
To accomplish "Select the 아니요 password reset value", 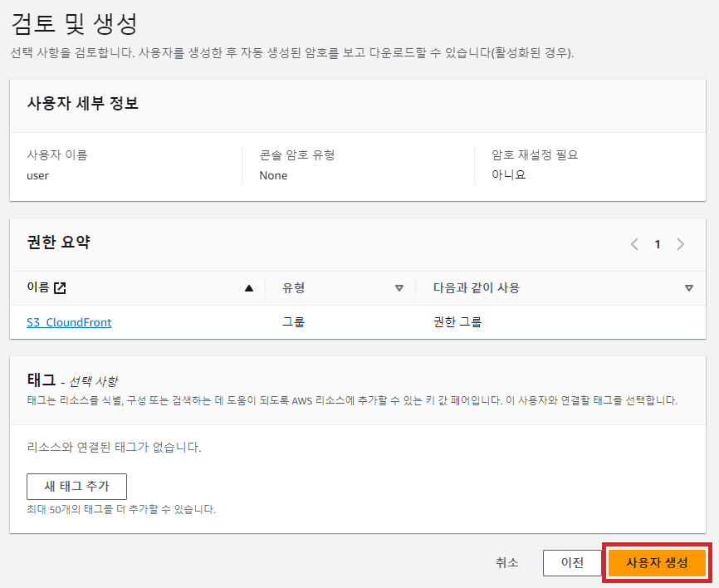I will pos(508,174).
